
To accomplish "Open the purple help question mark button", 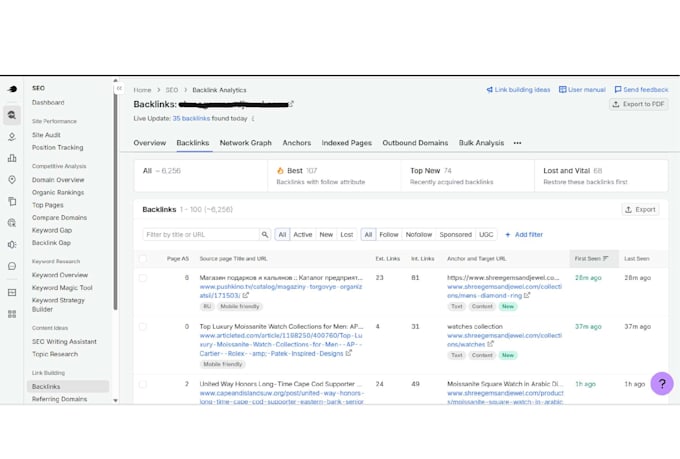I will tap(662, 384).
